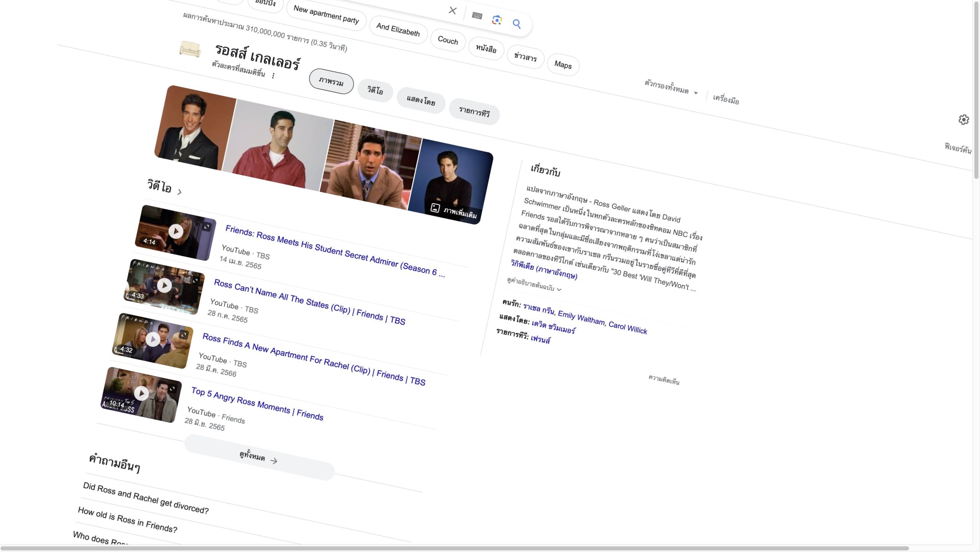Click the blue search magnifier icon

tap(516, 24)
